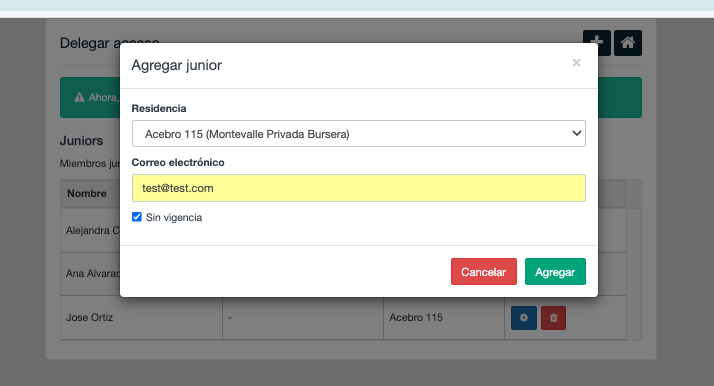Select the Jose Ortiz name cell
Viewport: 714px width, 386px height.
142,318
